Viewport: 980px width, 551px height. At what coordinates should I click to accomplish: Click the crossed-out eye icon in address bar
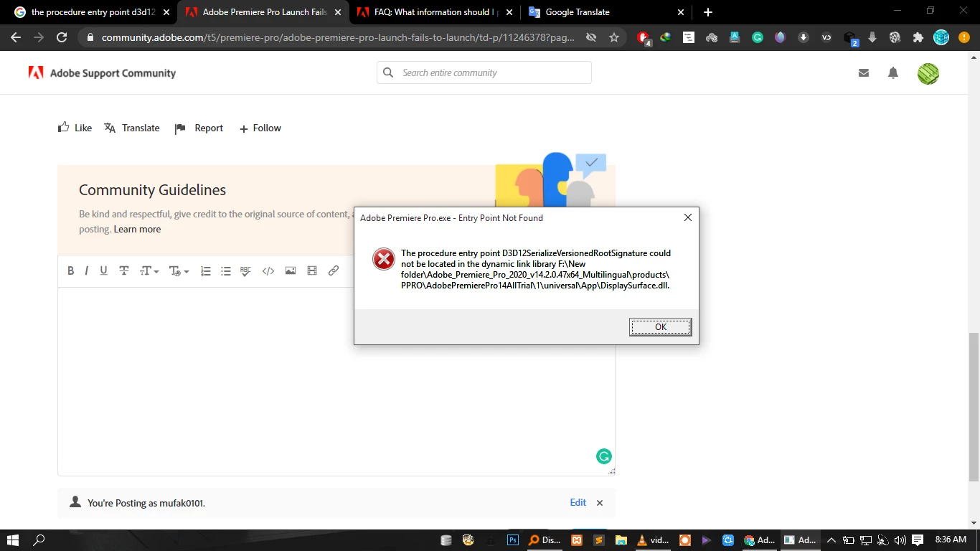[x=591, y=37]
